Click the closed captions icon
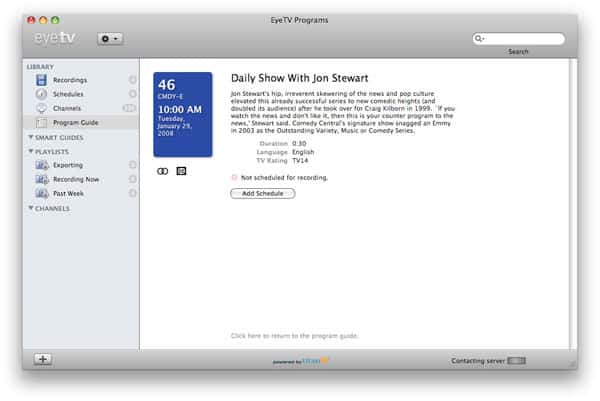600x401 pixels. click(x=181, y=171)
